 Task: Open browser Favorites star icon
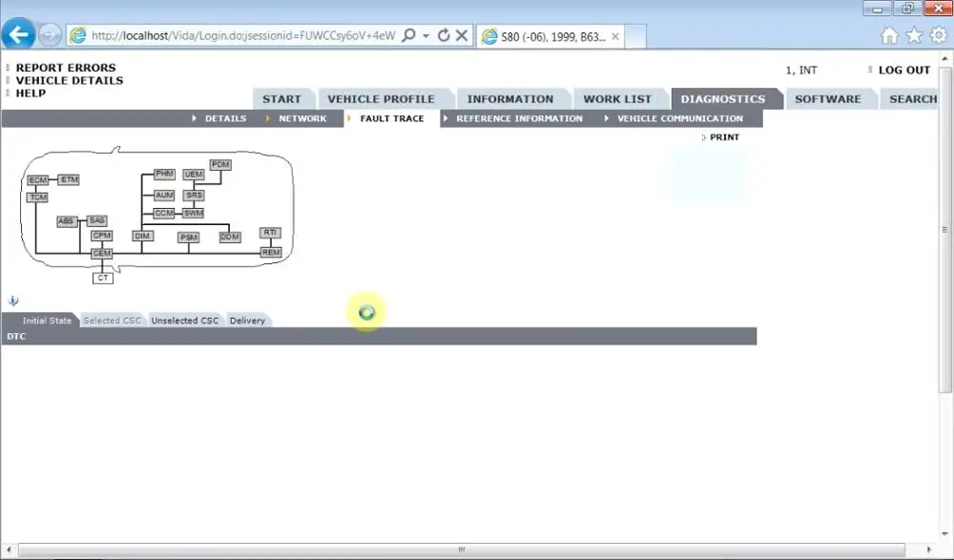[915, 36]
